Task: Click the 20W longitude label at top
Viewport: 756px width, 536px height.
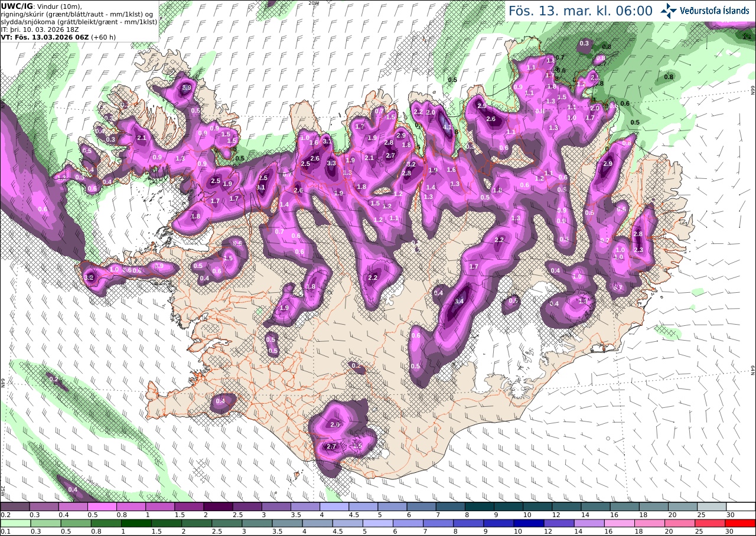Action: click(315, 2)
